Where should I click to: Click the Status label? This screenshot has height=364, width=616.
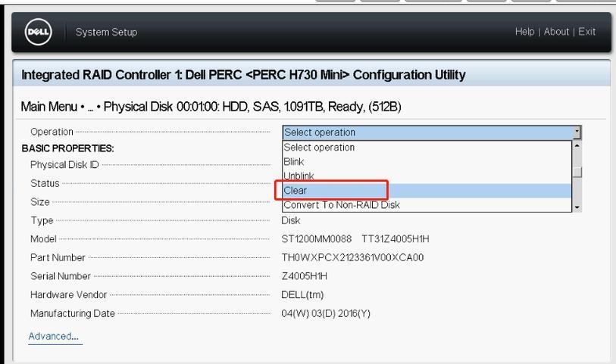pyautogui.click(x=45, y=183)
